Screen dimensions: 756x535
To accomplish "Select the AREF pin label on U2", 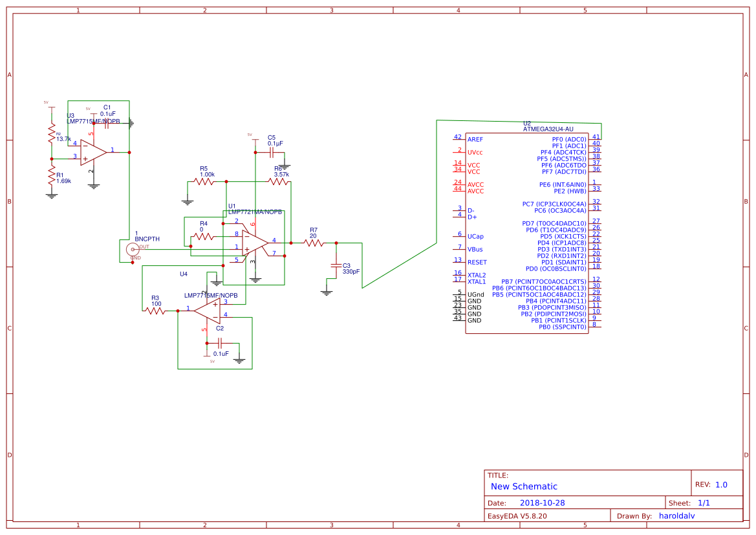I will point(475,140).
